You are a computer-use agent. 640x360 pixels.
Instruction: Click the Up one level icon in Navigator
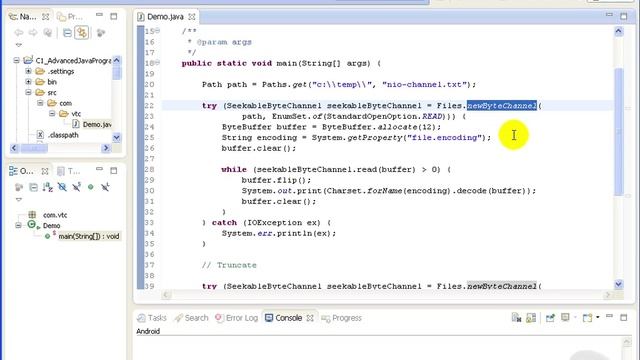[47, 33]
